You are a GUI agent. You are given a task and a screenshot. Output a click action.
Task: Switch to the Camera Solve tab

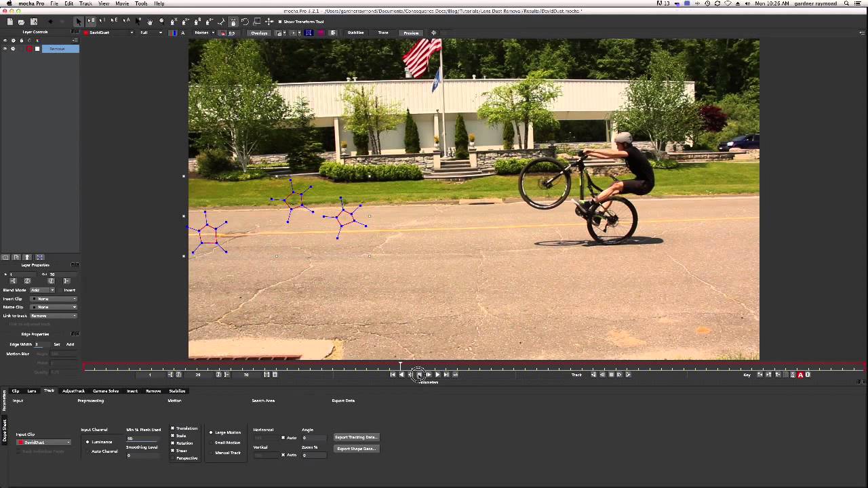(x=106, y=390)
